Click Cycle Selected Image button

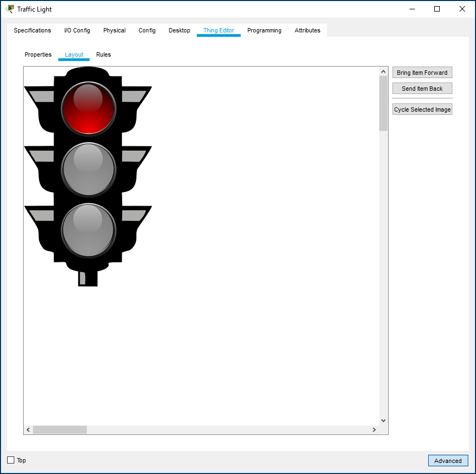point(422,109)
